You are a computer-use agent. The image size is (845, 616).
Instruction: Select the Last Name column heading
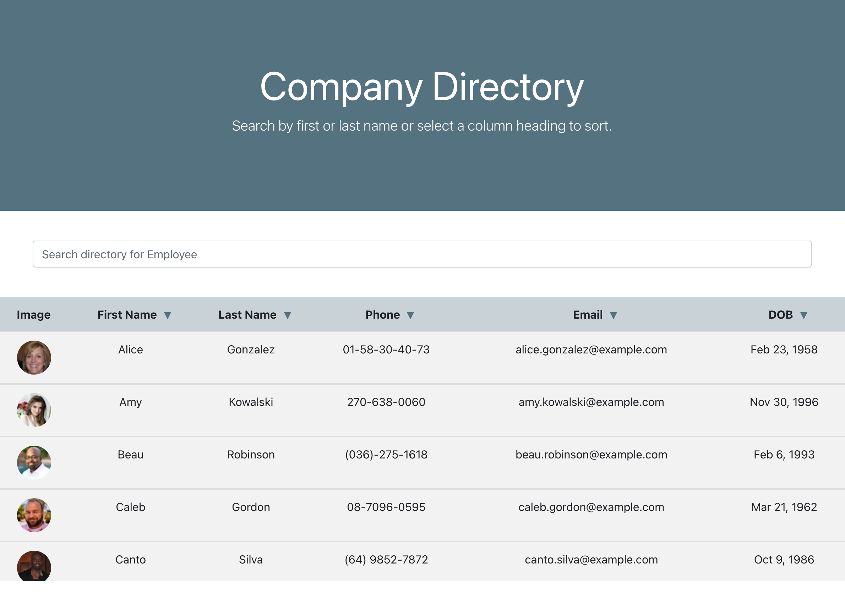pyautogui.click(x=247, y=315)
